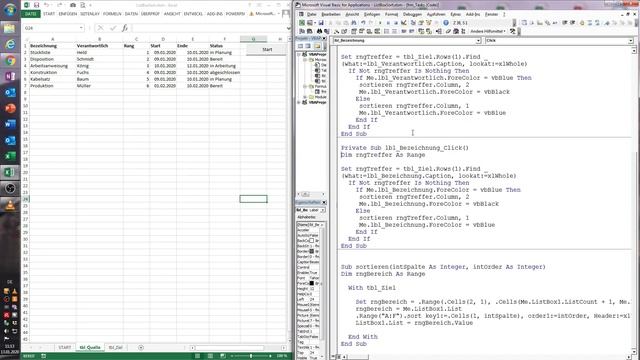Click Undo icon in VBA standard toolbar
This screenshot has width=640, height=360.
363,23
